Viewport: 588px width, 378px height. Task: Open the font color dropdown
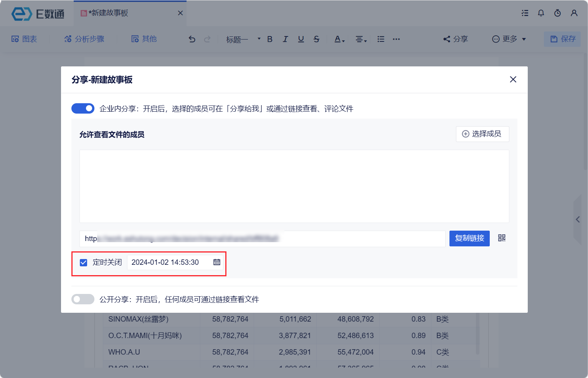point(339,39)
